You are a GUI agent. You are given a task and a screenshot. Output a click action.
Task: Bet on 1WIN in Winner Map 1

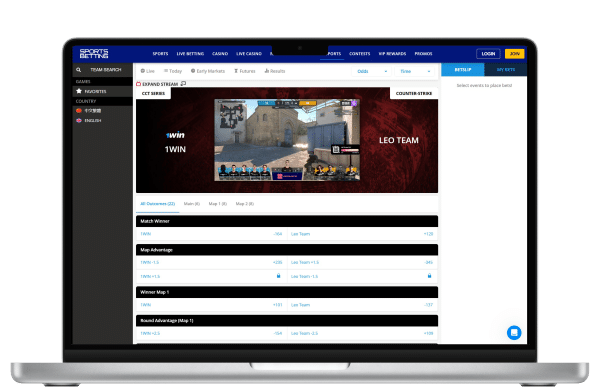(x=211, y=305)
